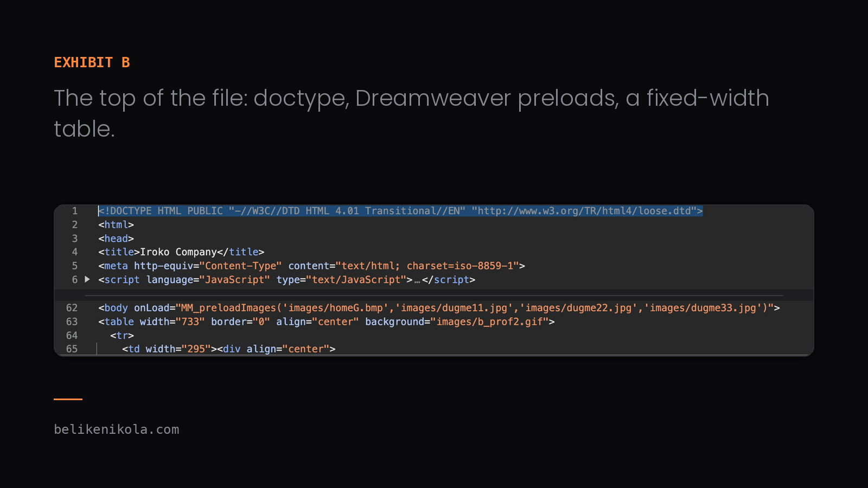
Task: Click the language="JavaScript" attribute
Action: pyautogui.click(x=208, y=280)
